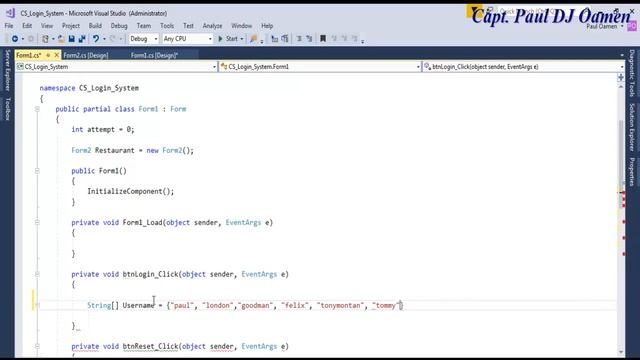
Task: Click the Save All toolbar icon
Action: [82, 39]
